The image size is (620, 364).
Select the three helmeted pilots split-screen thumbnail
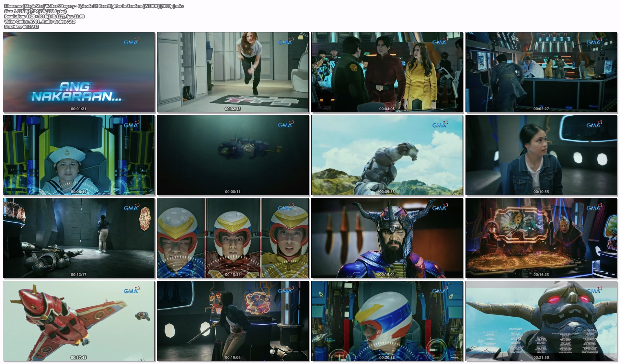pos(233,238)
